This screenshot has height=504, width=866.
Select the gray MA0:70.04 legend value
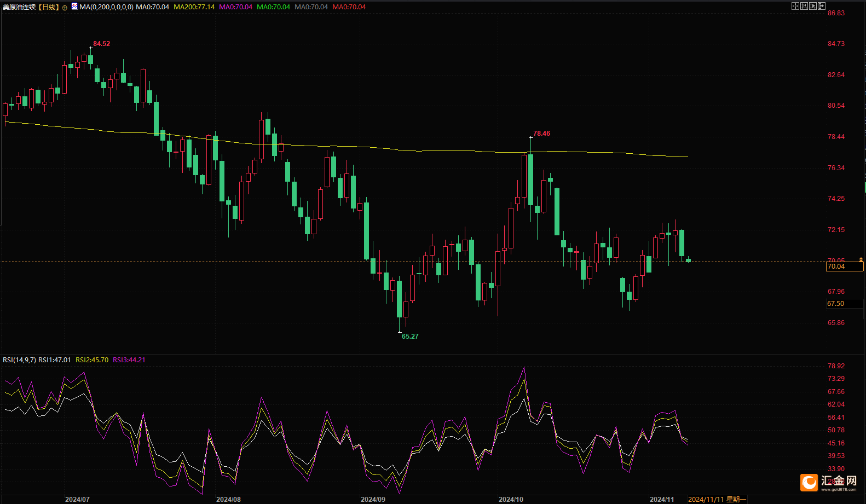(x=311, y=7)
